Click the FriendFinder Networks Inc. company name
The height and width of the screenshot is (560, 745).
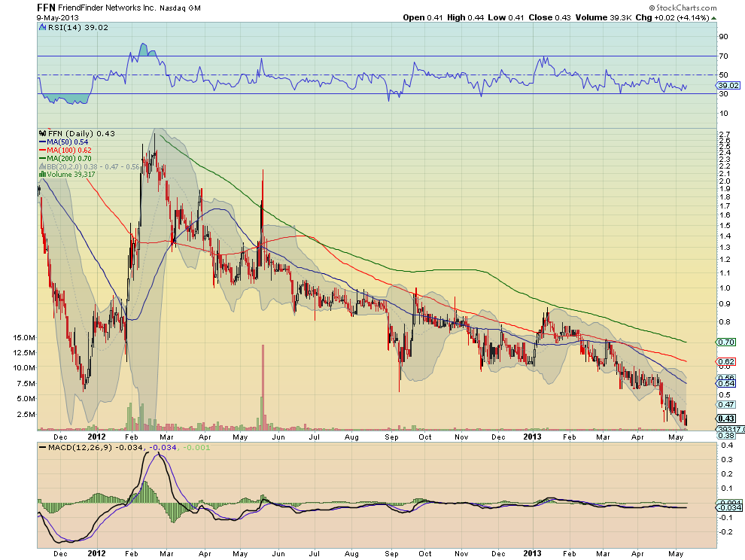pos(107,8)
